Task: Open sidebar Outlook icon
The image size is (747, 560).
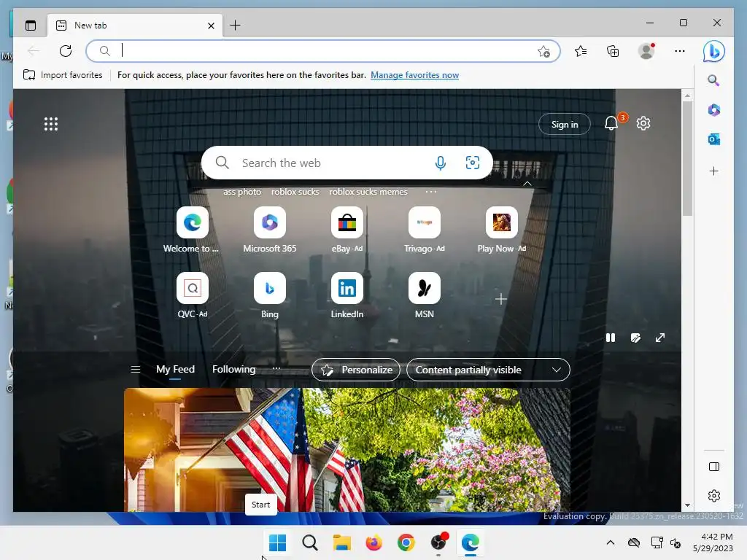Action: (713, 139)
